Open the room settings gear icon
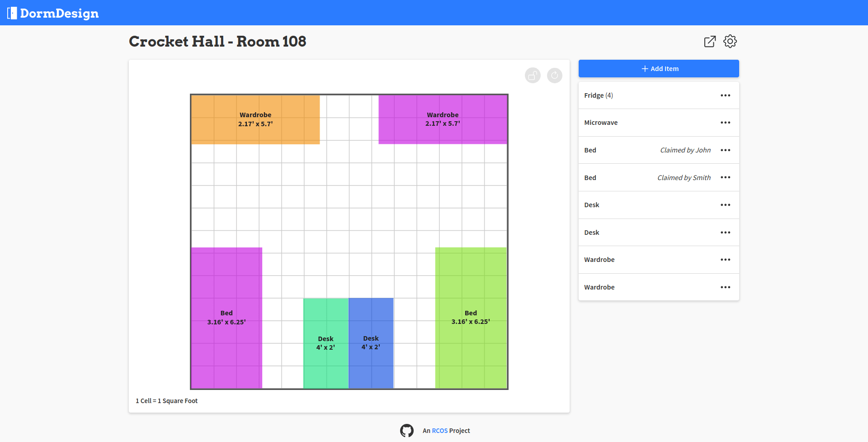This screenshot has width=868, height=442. [x=730, y=41]
